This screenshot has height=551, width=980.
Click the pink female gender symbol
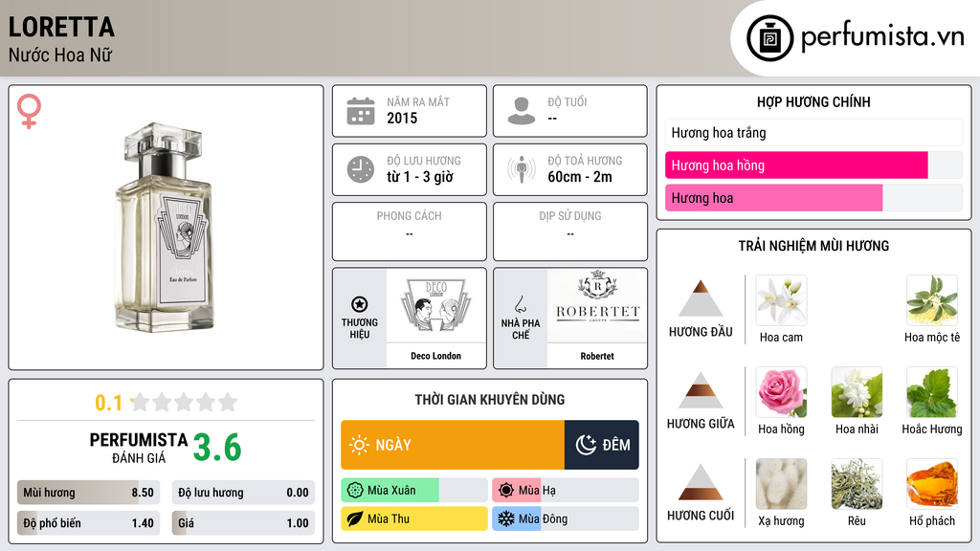(29, 111)
